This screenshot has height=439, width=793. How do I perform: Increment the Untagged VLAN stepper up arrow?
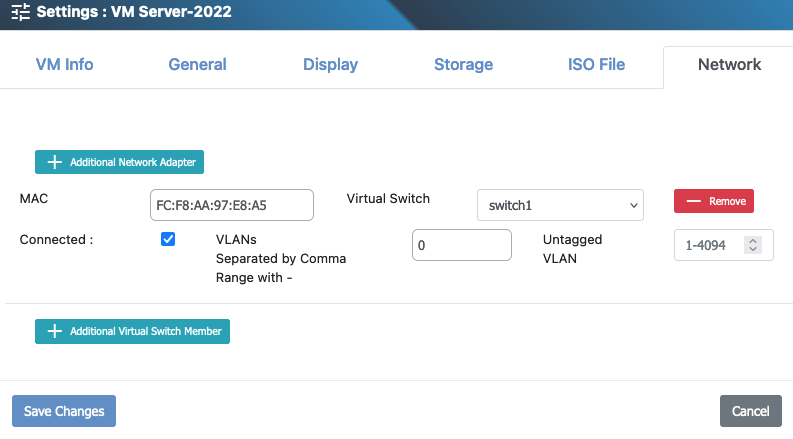(754, 240)
